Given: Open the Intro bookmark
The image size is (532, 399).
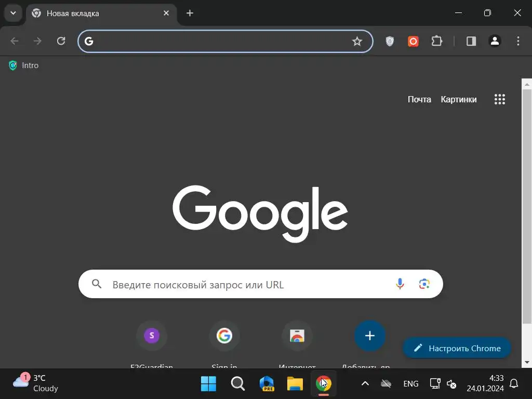Looking at the screenshot, I should coord(23,65).
